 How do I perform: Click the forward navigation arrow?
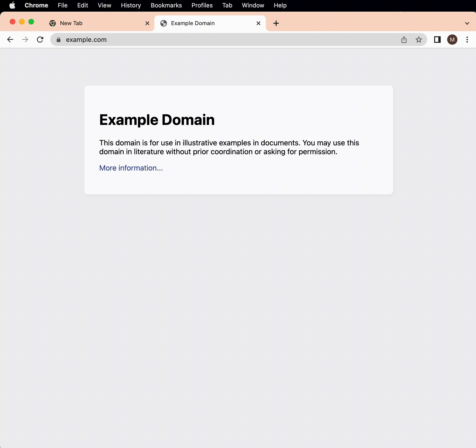point(25,40)
